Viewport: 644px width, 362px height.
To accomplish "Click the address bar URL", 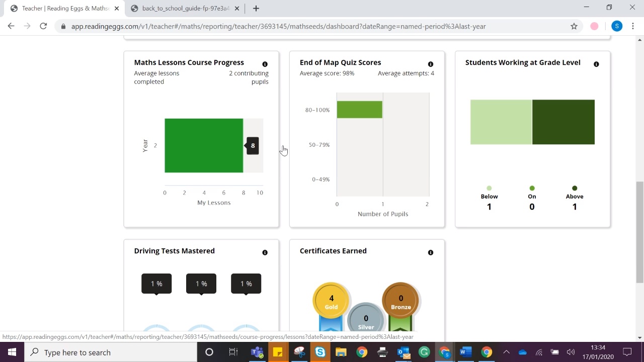I will [x=278, y=26].
